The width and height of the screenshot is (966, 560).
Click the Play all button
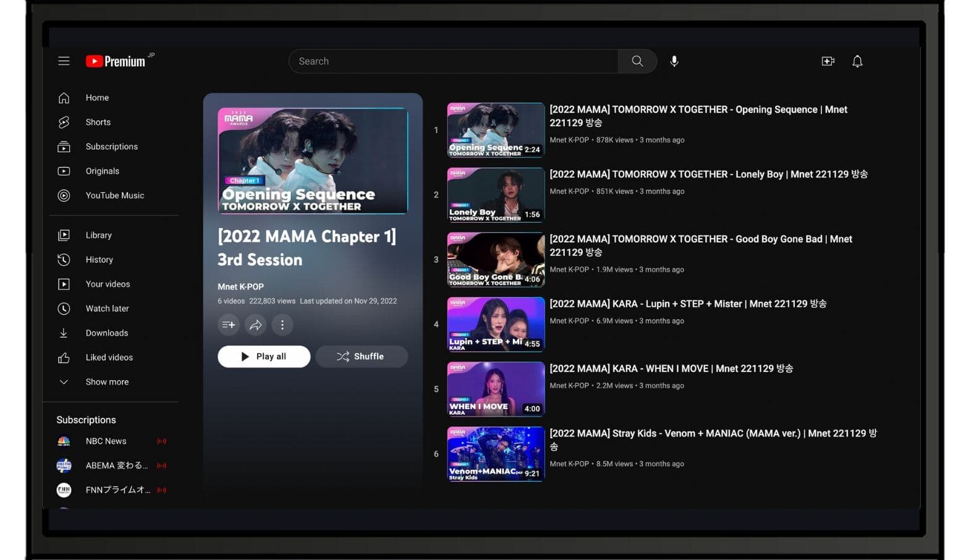(264, 357)
